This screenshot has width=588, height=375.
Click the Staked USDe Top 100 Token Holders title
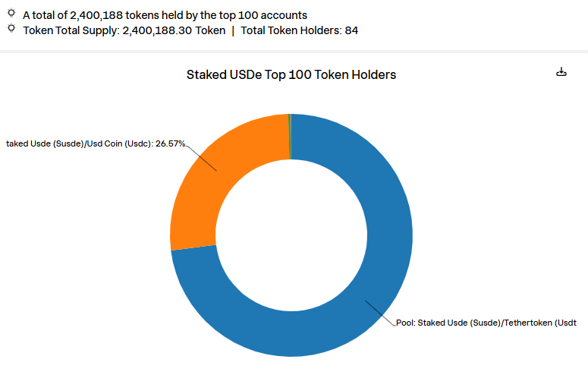tap(291, 75)
